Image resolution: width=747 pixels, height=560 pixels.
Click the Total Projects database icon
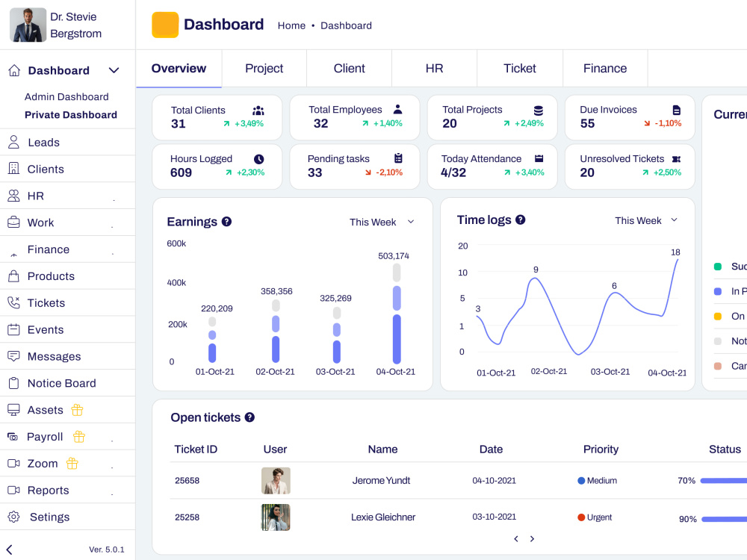pyautogui.click(x=539, y=111)
